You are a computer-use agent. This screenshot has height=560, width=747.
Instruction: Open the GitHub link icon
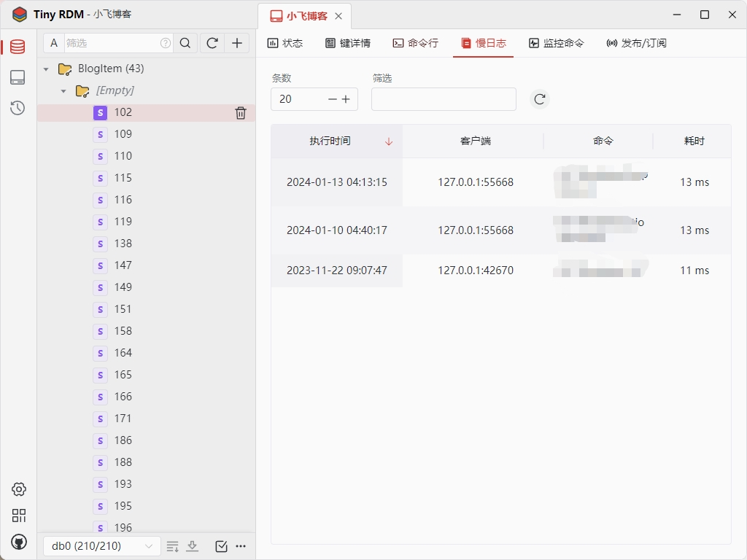19,542
